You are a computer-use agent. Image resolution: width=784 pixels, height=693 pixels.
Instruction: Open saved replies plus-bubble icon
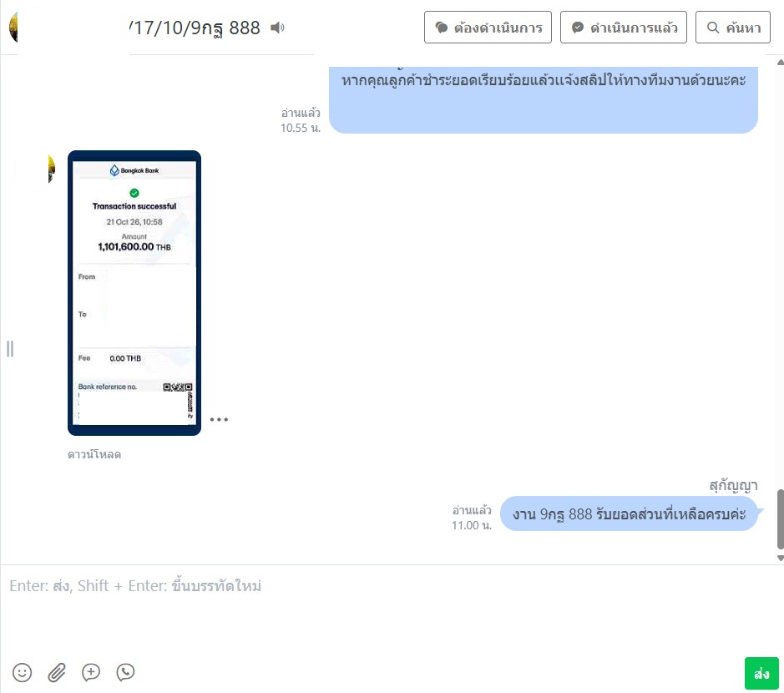[x=91, y=672]
